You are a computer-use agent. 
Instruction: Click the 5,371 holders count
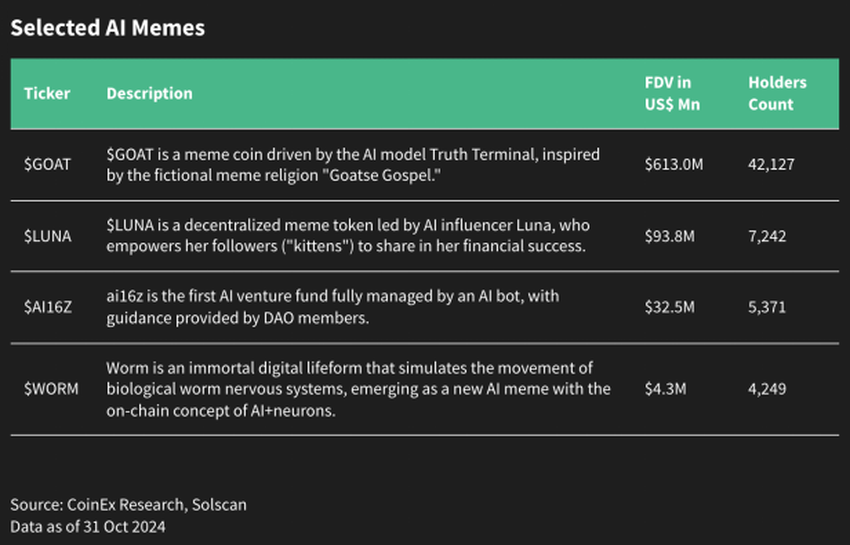point(767,307)
